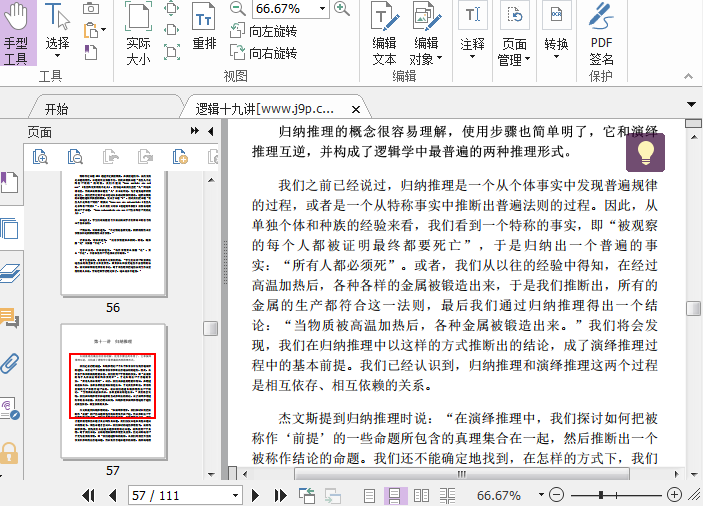
Task: Click the bookmark page icon in Tools
Action: 91,52
